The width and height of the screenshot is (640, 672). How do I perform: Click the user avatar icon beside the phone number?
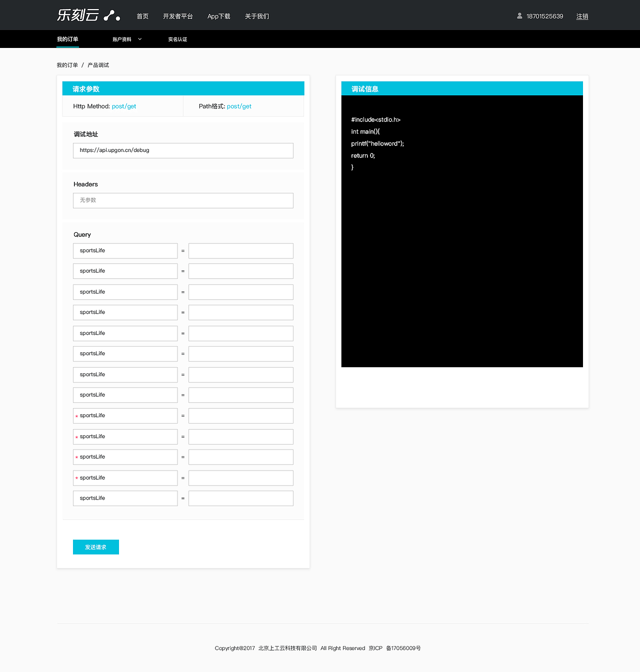tap(519, 16)
